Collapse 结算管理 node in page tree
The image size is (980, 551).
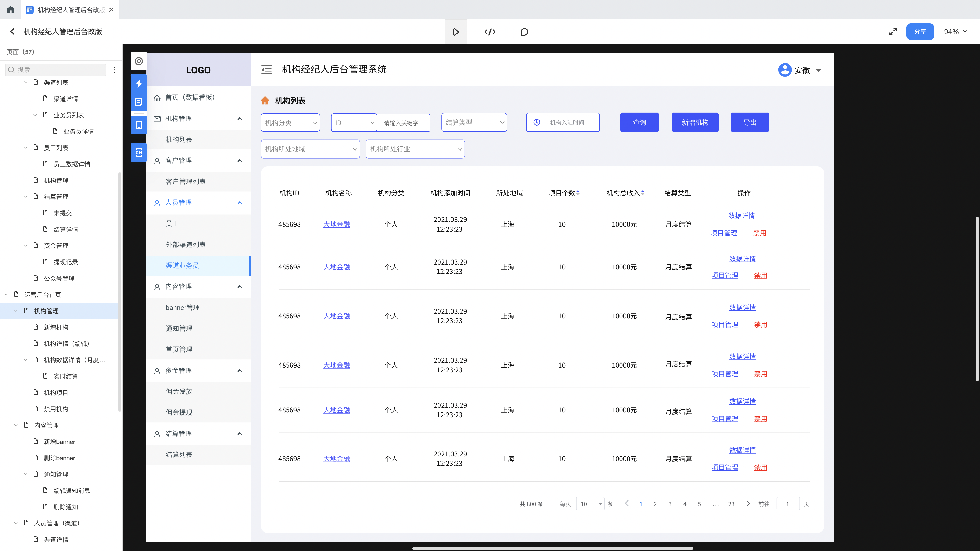[26, 197]
